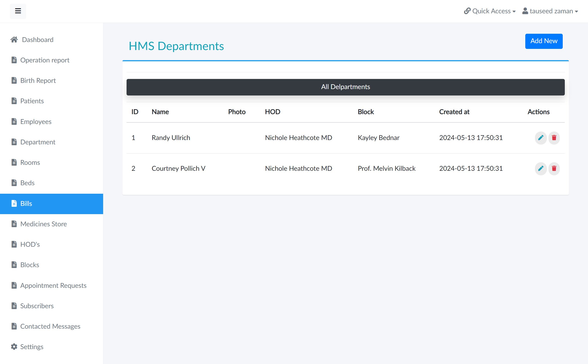588x364 pixels.
Task: Click the Dashboard home icon
Action: pos(14,39)
